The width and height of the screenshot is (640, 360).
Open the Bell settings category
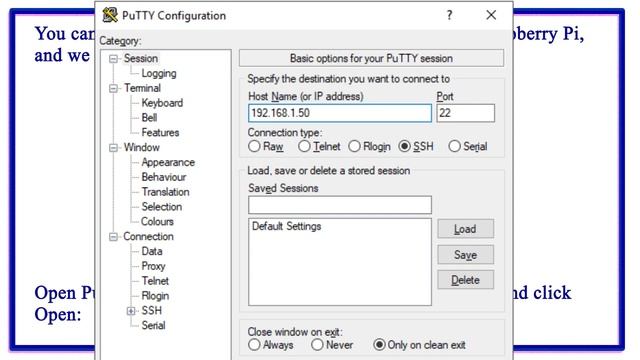149,118
